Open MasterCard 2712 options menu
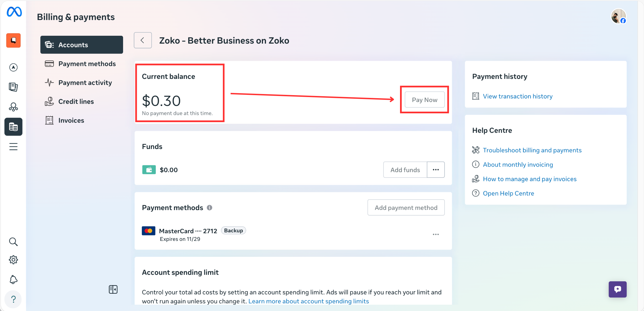The height and width of the screenshot is (311, 644). pyautogui.click(x=436, y=235)
